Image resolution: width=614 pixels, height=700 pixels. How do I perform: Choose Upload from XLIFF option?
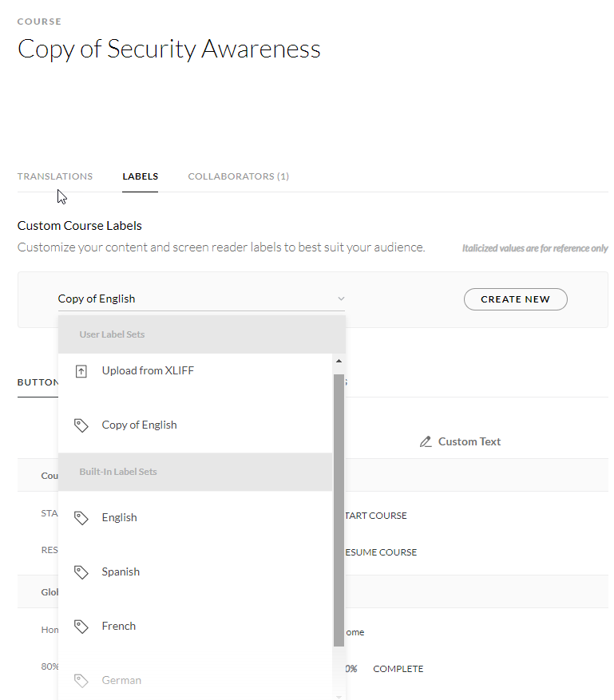(148, 371)
